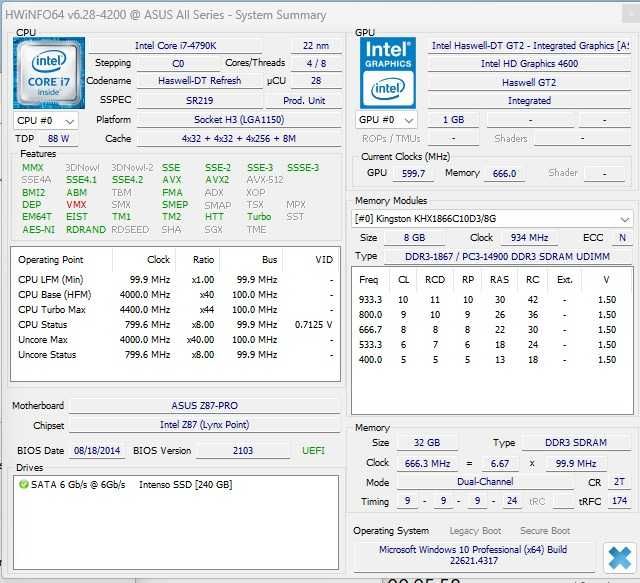Click the 22 nm process field
640x583 pixels.
(x=316, y=46)
